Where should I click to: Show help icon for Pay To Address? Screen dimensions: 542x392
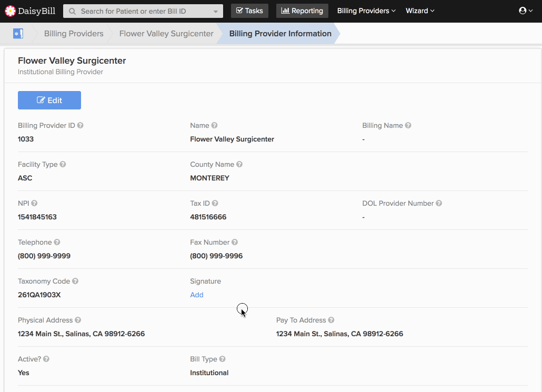click(331, 320)
